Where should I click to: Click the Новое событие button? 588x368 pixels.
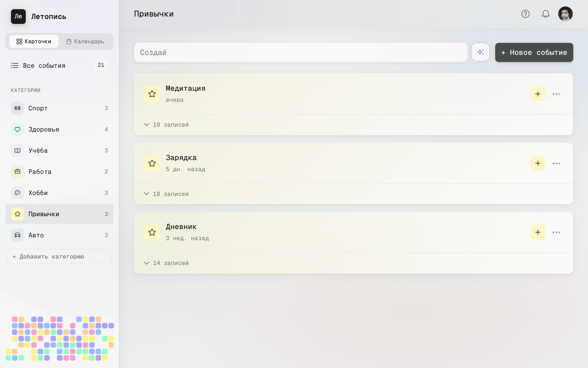click(x=534, y=52)
